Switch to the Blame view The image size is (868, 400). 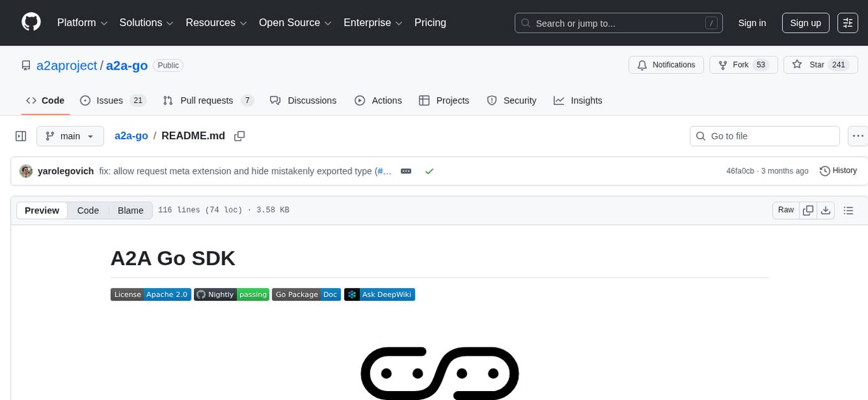click(130, 210)
